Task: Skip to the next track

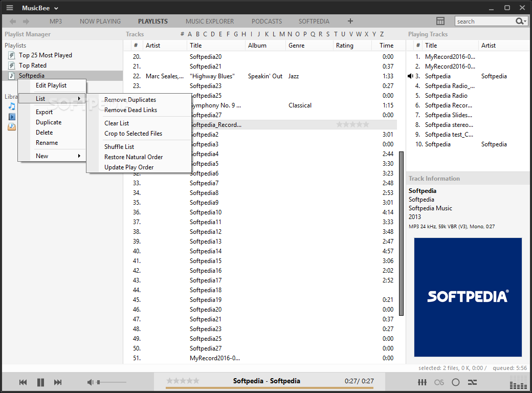Action: (58, 382)
